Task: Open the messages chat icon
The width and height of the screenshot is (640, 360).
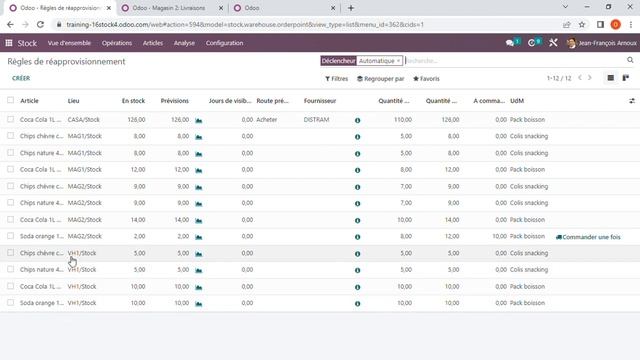Action: click(509, 43)
